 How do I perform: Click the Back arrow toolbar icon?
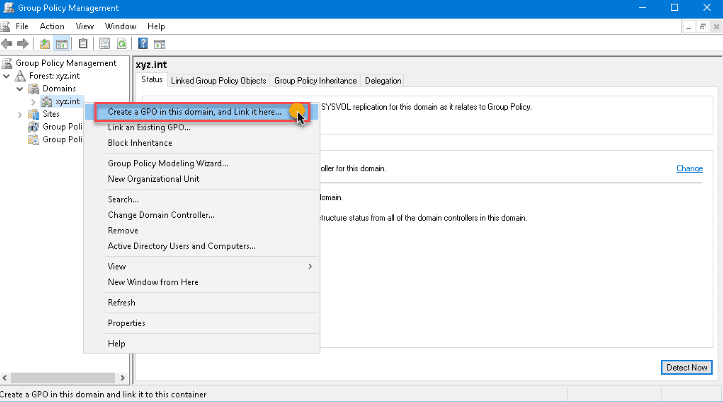coord(7,44)
